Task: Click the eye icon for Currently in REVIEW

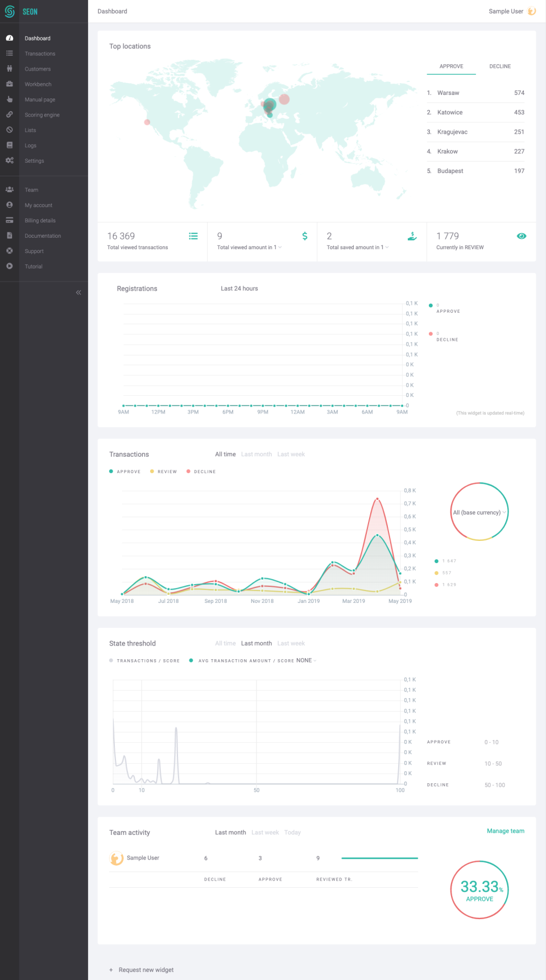Action: (521, 236)
